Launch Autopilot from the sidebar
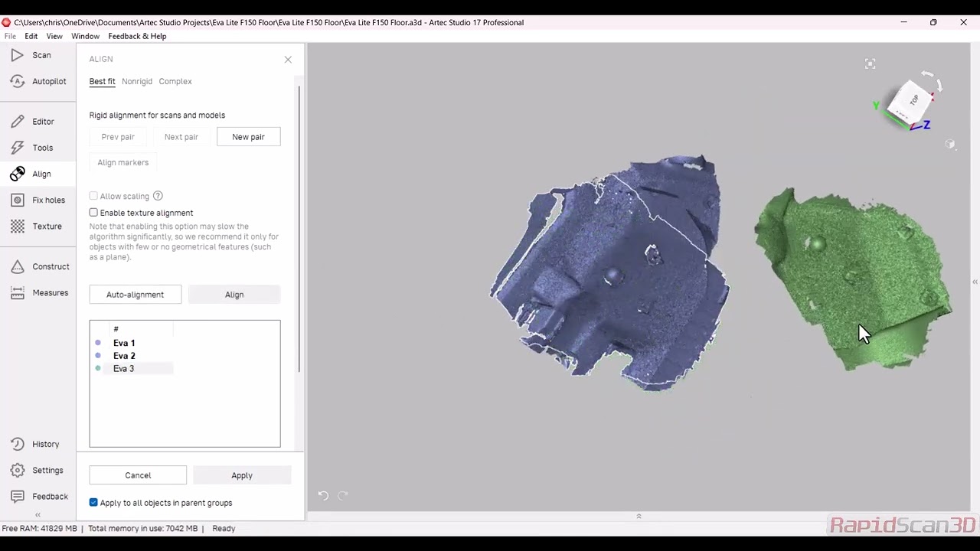 pos(38,81)
